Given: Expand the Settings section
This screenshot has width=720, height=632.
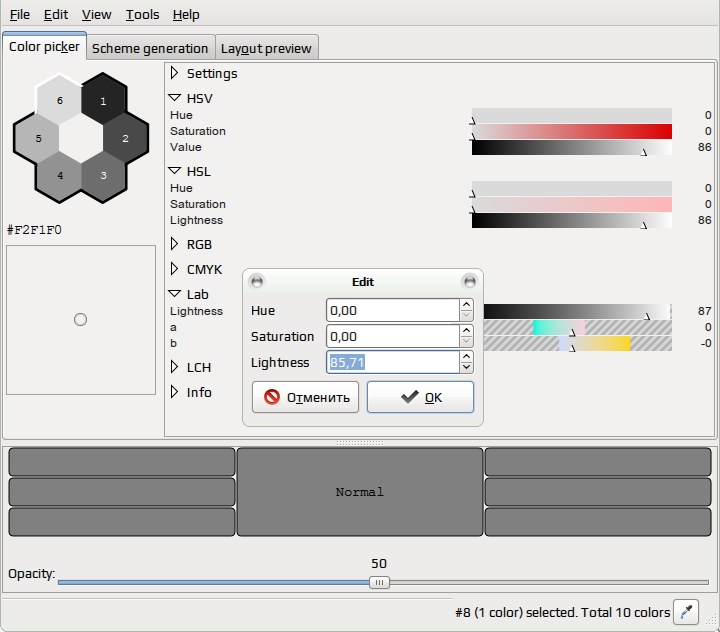Looking at the screenshot, I should 174,73.
